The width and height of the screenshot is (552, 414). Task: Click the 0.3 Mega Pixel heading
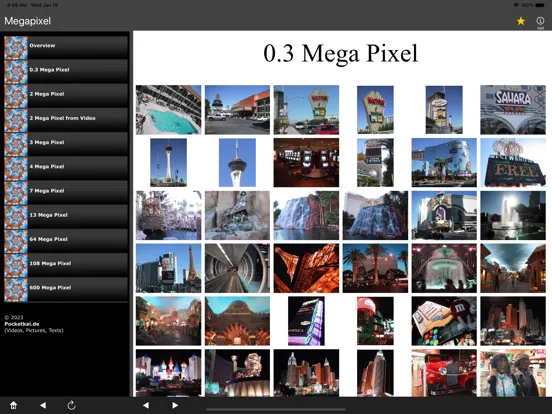tap(340, 54)
